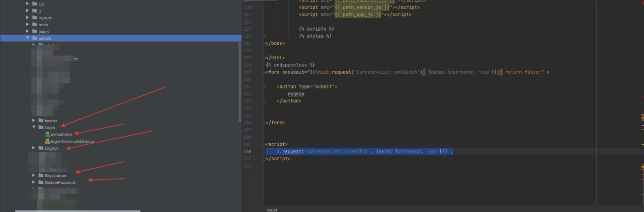Viewport: 644px width, 212px height.
Task: Select the Registration folder name
Action: (55, 175)
